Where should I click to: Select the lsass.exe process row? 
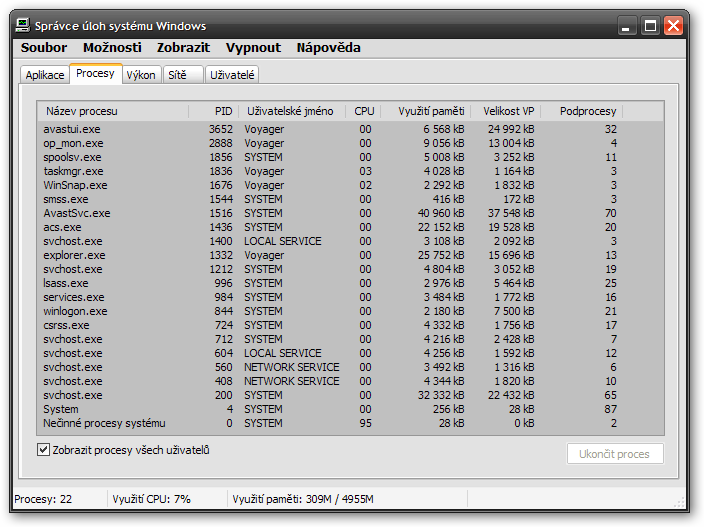[350, 283]
